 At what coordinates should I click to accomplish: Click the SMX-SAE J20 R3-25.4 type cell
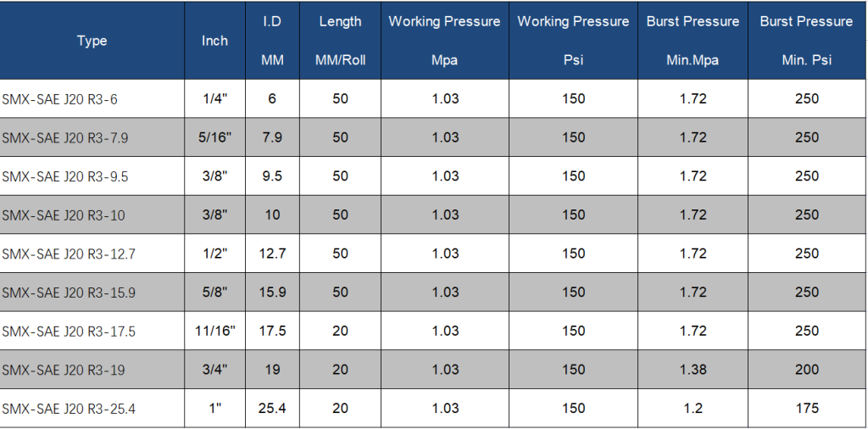(69, 409)
